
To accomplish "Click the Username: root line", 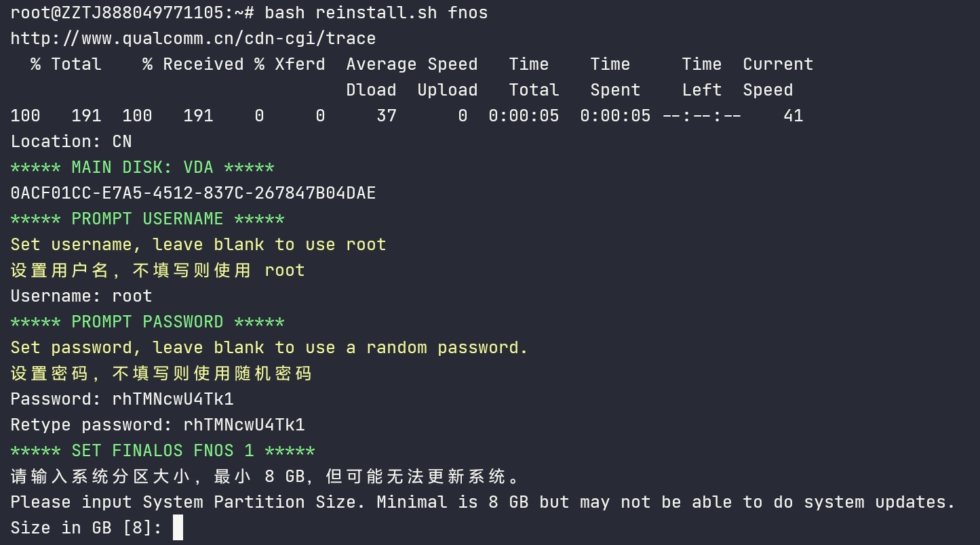I will [x=81, y=296].
